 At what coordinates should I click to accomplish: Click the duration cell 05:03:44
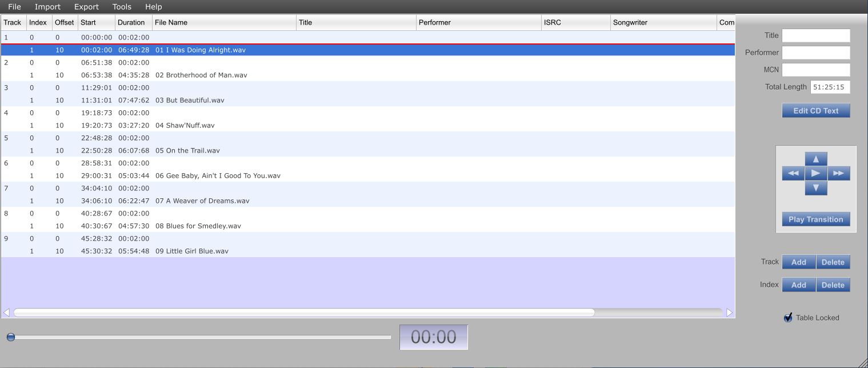134,175
